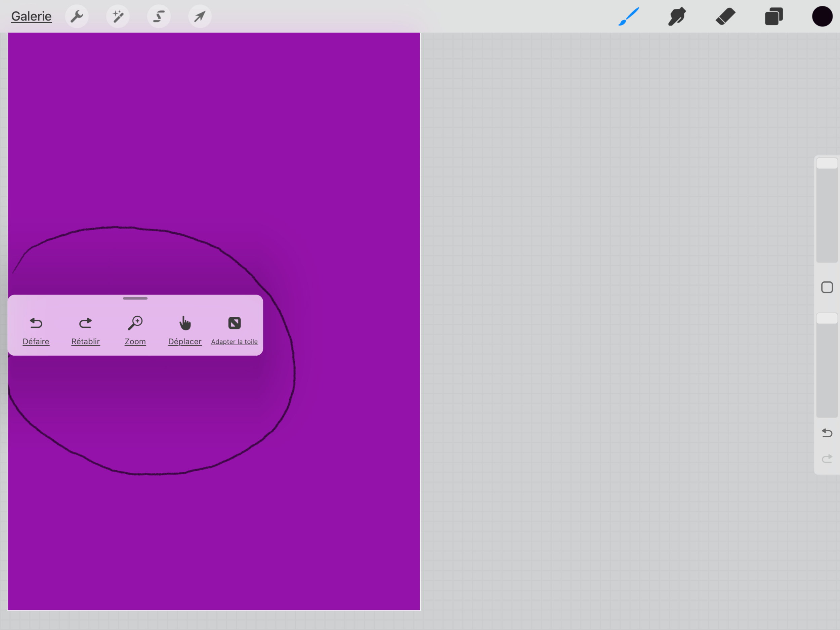Activate the Selection S-shaped tool
This screenshot has height=630, width=840.
[x=159, y=16]
